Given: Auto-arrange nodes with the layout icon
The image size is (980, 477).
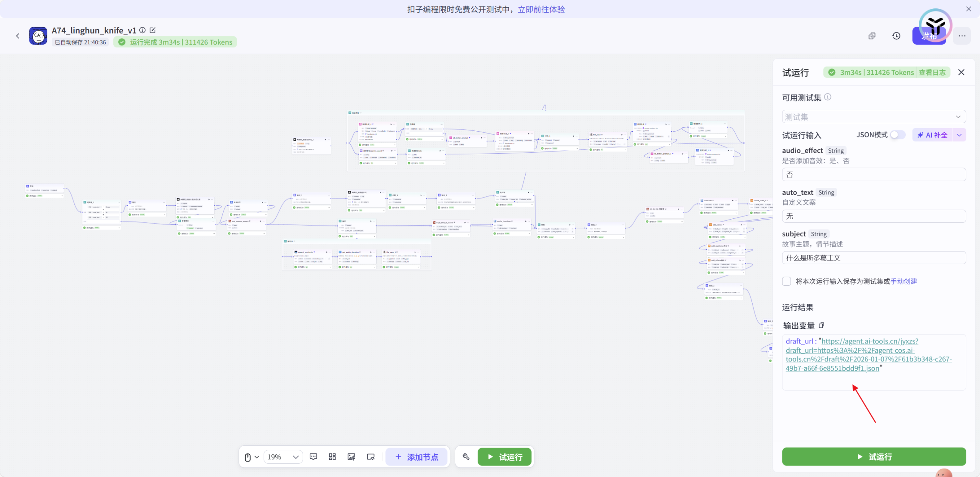Looking at the screenshot, I should coord(332,456).
